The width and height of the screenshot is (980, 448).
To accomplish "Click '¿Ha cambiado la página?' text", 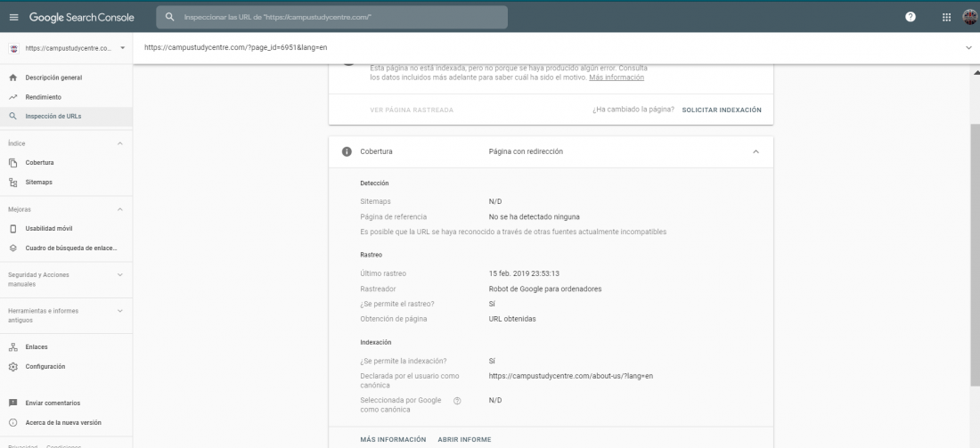I will [x=633, y=110].
